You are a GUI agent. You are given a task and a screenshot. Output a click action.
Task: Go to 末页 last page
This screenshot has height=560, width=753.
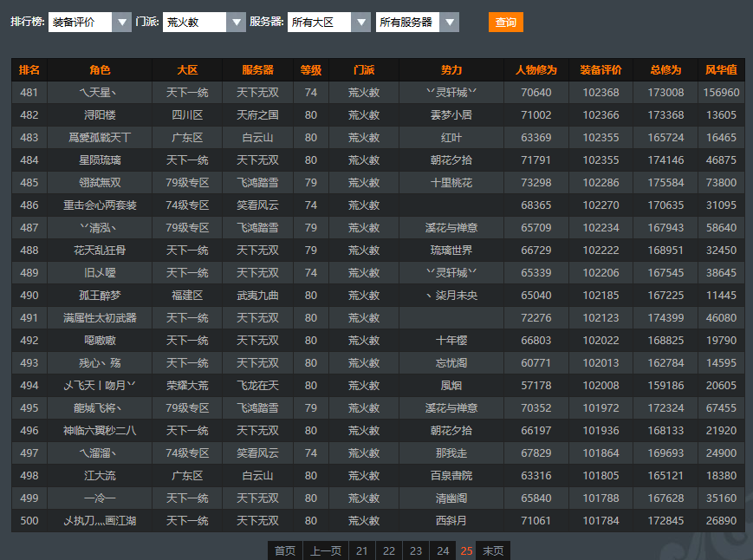(493, 550)
